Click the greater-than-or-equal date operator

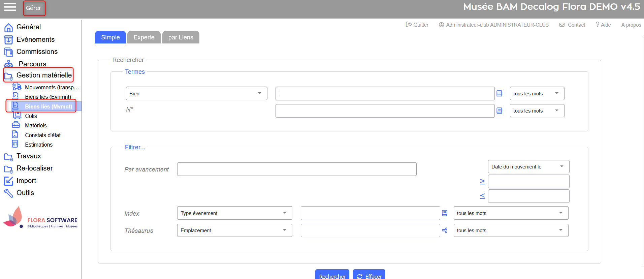[482, 182]
